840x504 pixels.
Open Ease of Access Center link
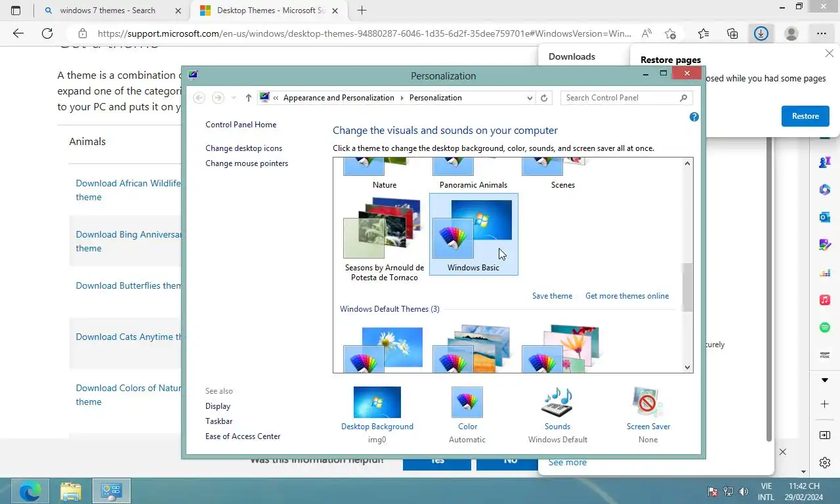[243, 436]
